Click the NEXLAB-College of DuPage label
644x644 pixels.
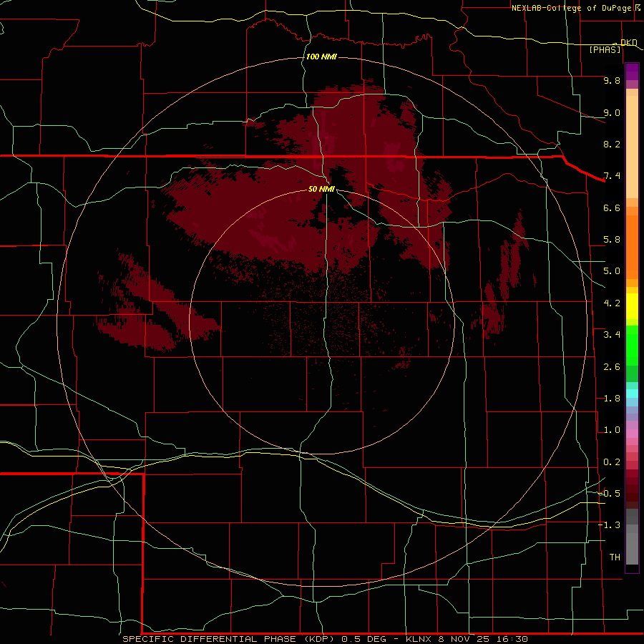(x=572, y=8)
